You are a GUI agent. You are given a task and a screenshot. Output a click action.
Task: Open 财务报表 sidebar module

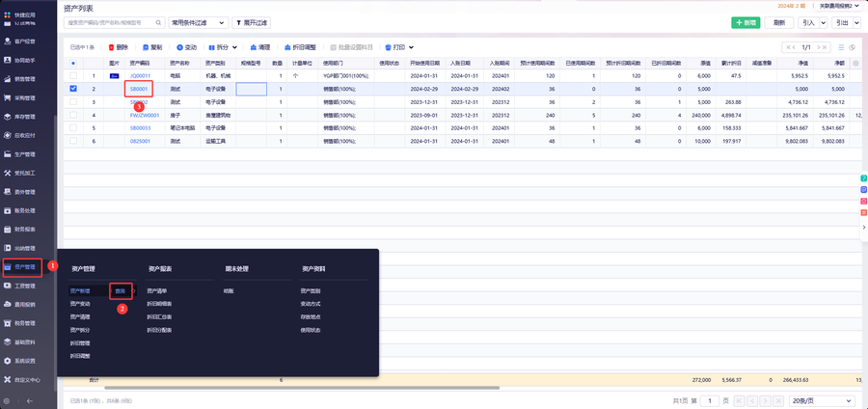point(20,230)
